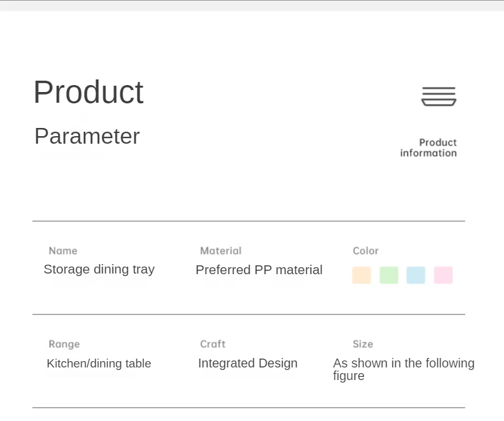The image size is (504, 421).
Task: Select the pink color swatch
Action: [x=443, y=275]
